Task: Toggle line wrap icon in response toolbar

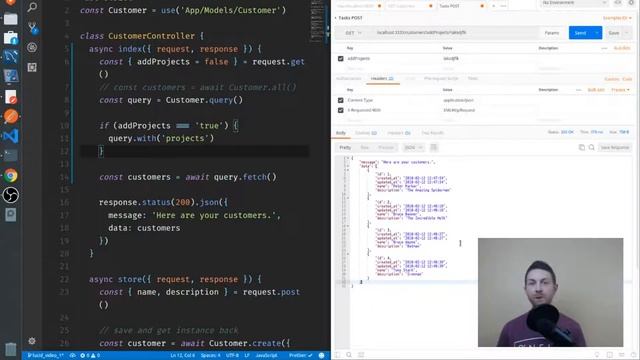Action: point(434,147)
